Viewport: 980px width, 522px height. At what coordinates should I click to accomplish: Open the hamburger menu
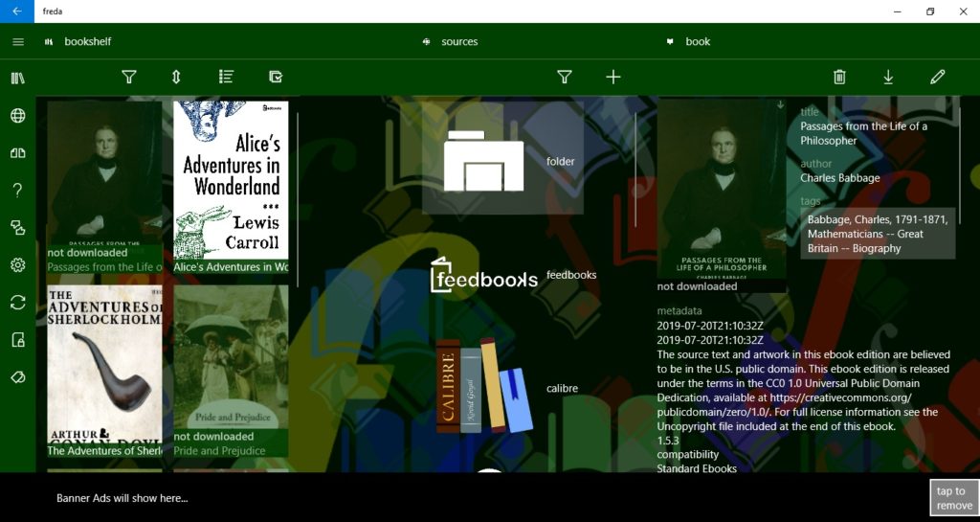point(18,42)
